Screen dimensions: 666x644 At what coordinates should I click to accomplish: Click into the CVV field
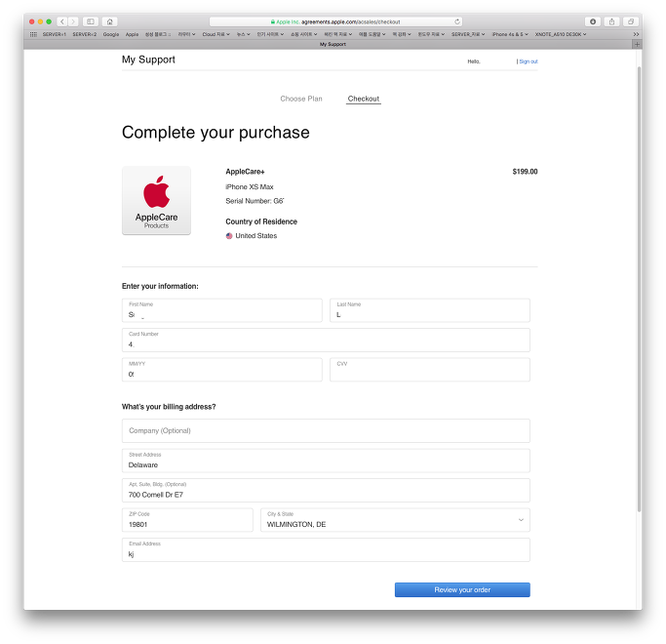click(430, 370)
